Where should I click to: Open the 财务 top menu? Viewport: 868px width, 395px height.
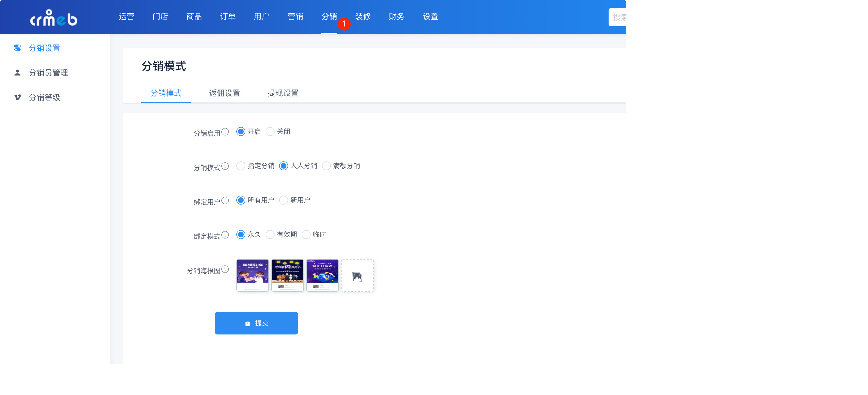pos(397,17)
